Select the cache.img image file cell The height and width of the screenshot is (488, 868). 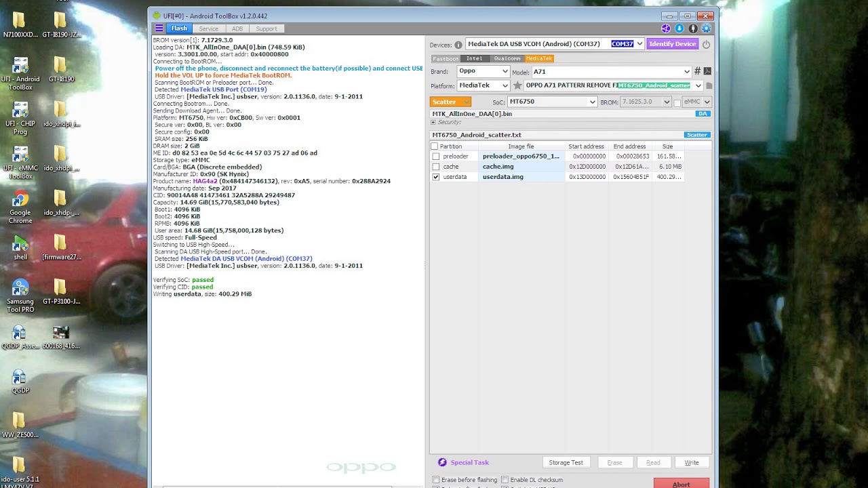(x=521, y=167)
